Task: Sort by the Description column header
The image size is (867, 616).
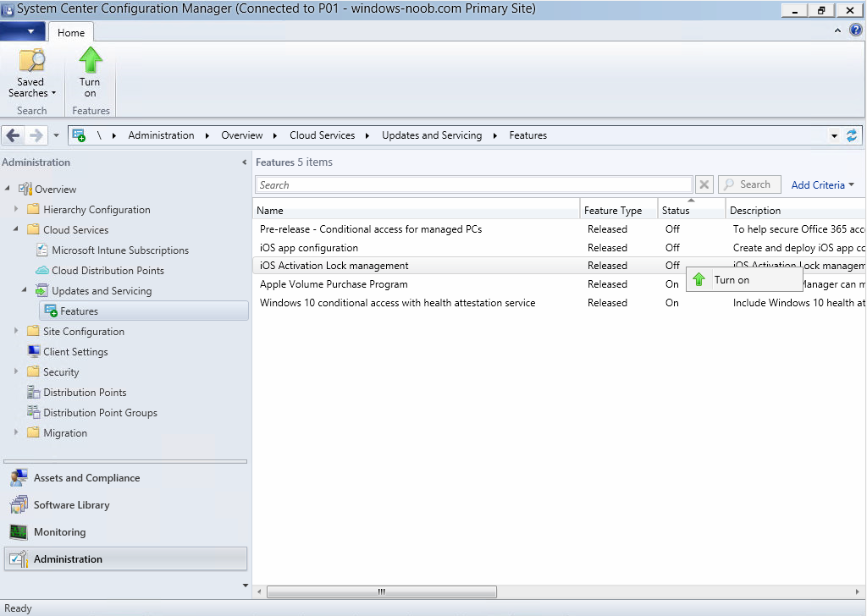Action: pyautogui.click(x=796, y=210)
